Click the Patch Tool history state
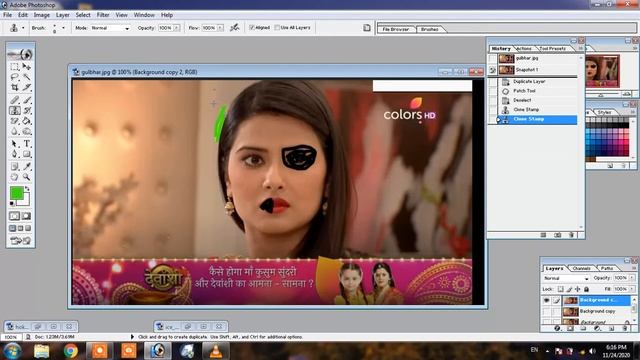640x360 pixels. (x=524, y=91)
